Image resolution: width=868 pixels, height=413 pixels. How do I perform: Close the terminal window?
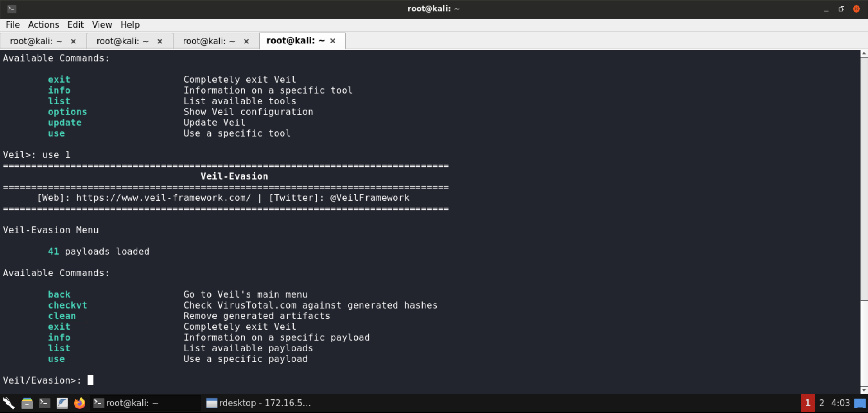click(856, 9)
